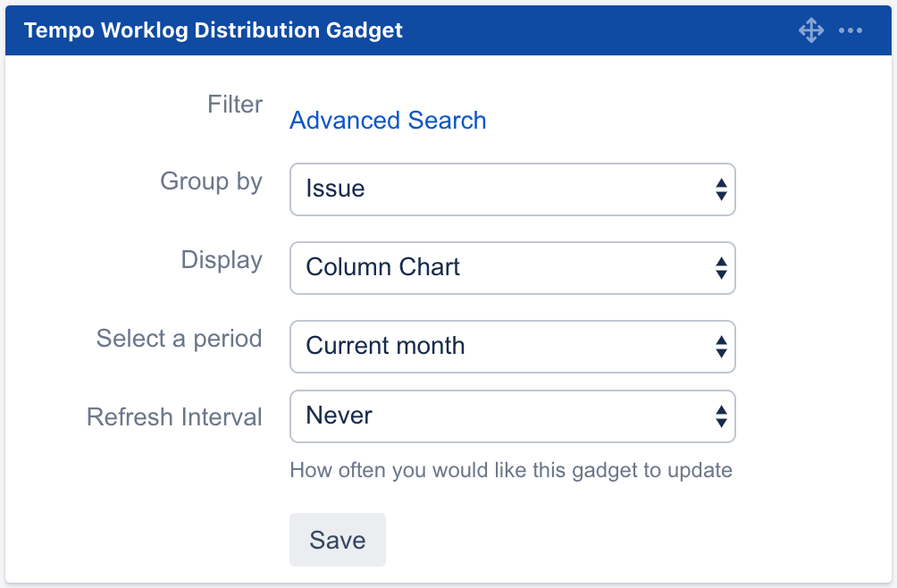Click the up-down arrows beside Never
Image resolution: width=897 pixels, height=588 pixels.
tap(721, 416)
